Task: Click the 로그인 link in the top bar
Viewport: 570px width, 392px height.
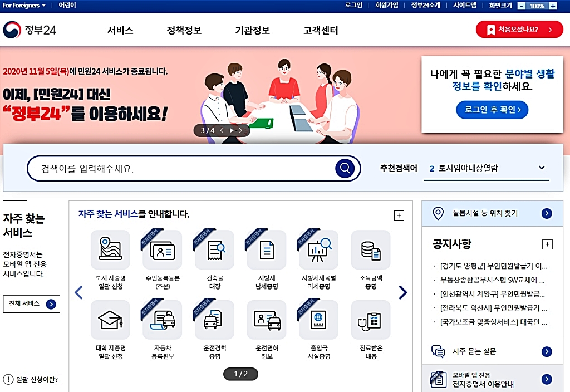Action: pyautogui.click(x=353, y=6)
